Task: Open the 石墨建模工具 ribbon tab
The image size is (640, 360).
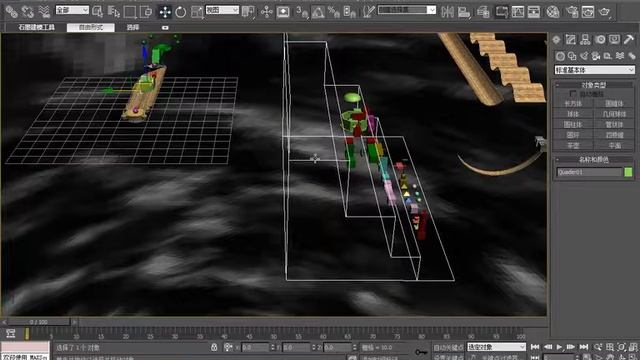Action: [x=36, y=27]
